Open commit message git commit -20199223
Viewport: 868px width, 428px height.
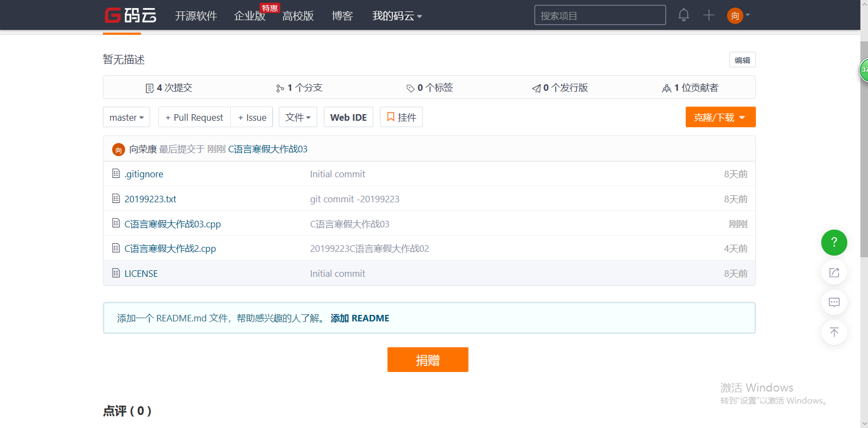point(355,199)
